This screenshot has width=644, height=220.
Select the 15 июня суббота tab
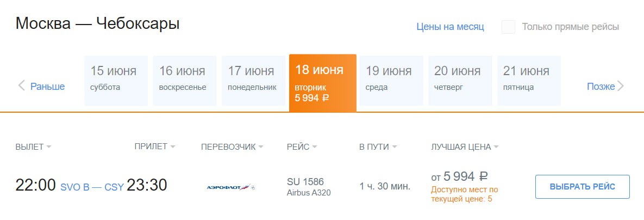(x=116, y=80)
